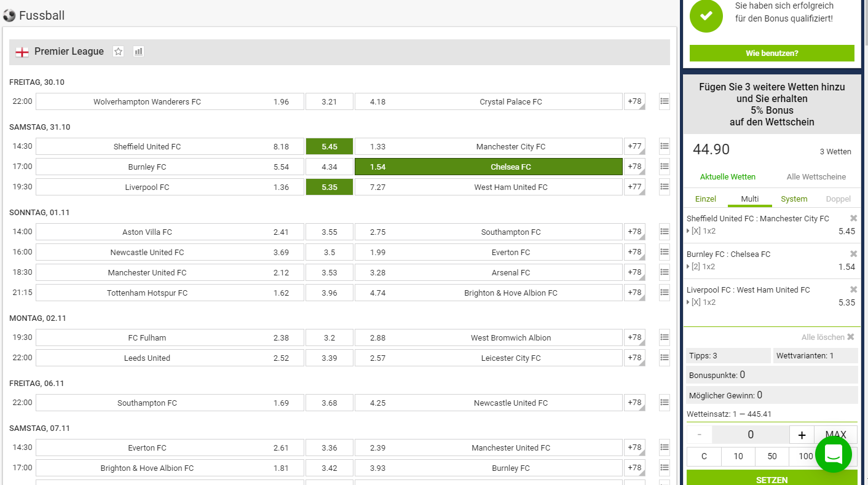Decrease stake with minus button
The image size is (868, 485).
[x=700, y=435]
